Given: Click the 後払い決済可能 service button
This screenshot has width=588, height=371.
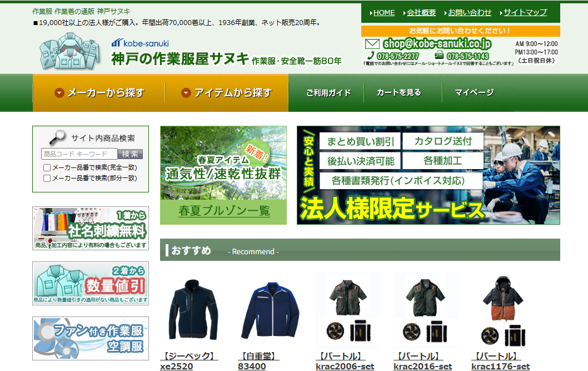Looking at the screenshot, I should [360, 161].
